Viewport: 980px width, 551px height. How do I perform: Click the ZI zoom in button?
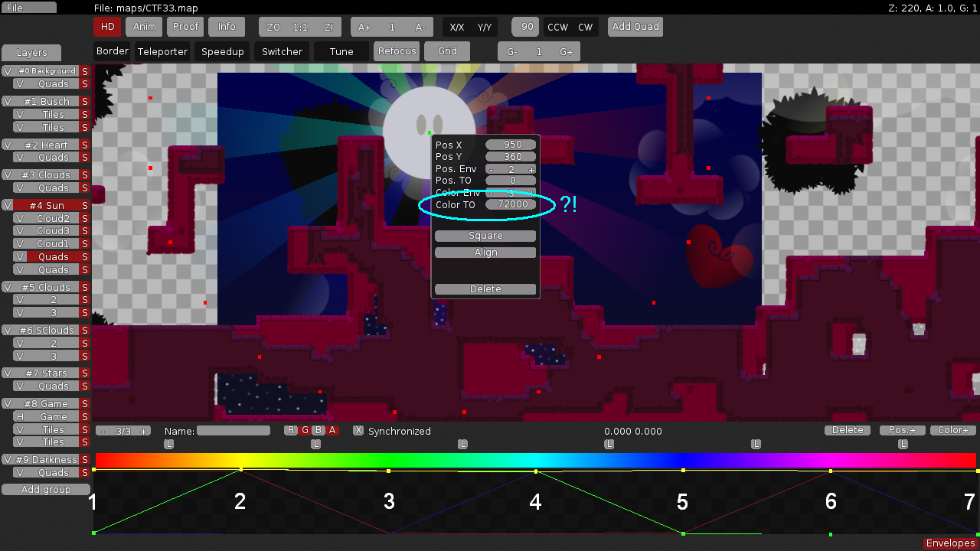point(328,27)
